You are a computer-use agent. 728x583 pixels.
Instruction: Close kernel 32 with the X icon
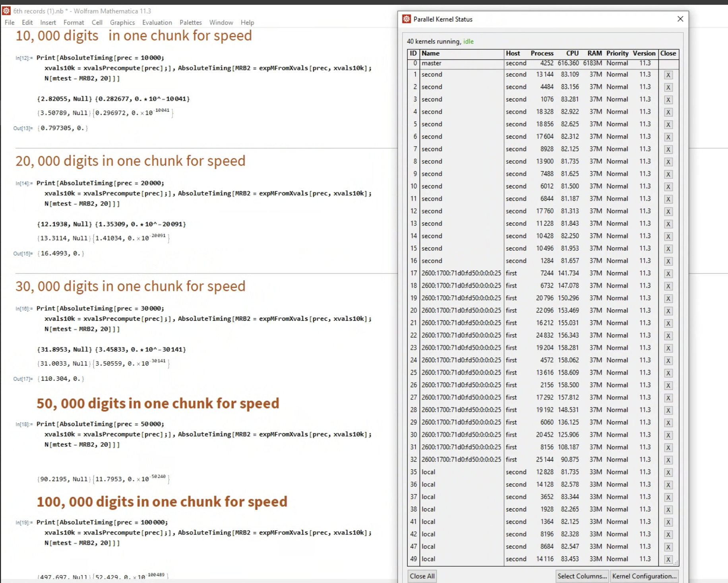point(668,460)
